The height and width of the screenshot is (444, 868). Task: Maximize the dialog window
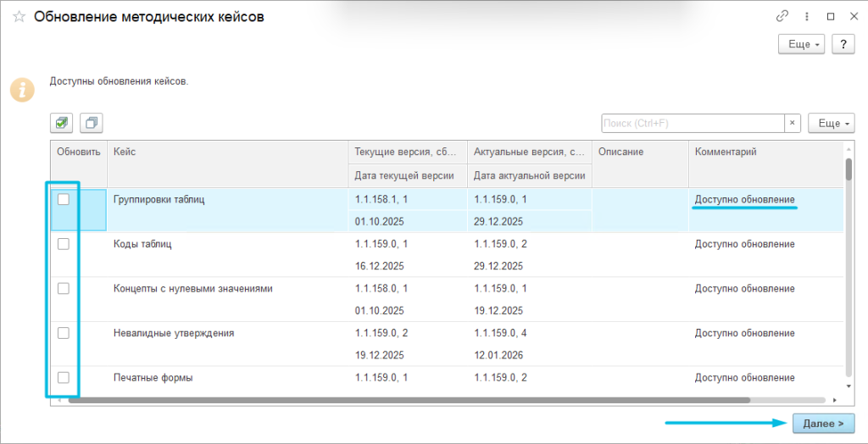click(831, 17)
